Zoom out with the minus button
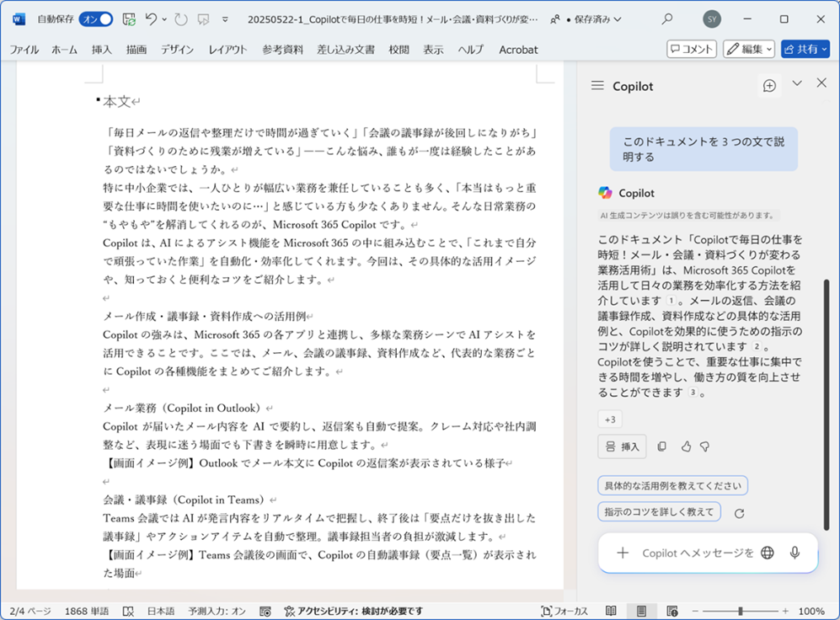The height and width of the screenshot is (620, 840). point(695,611)
